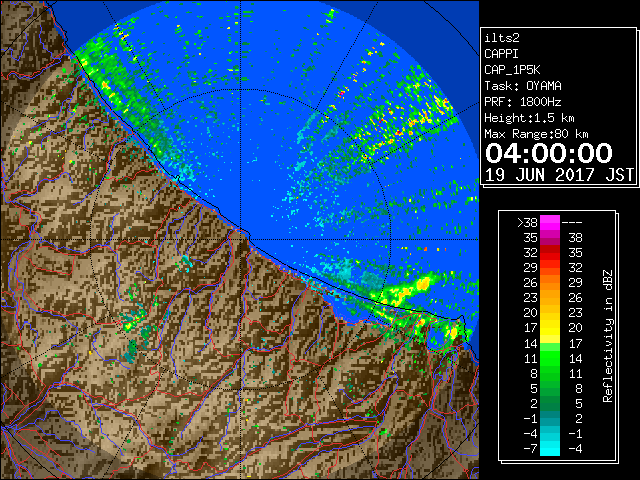Click the '19 JUN 2017 JST' date
This screenshot has height=480, width=640.
(559, 175)
